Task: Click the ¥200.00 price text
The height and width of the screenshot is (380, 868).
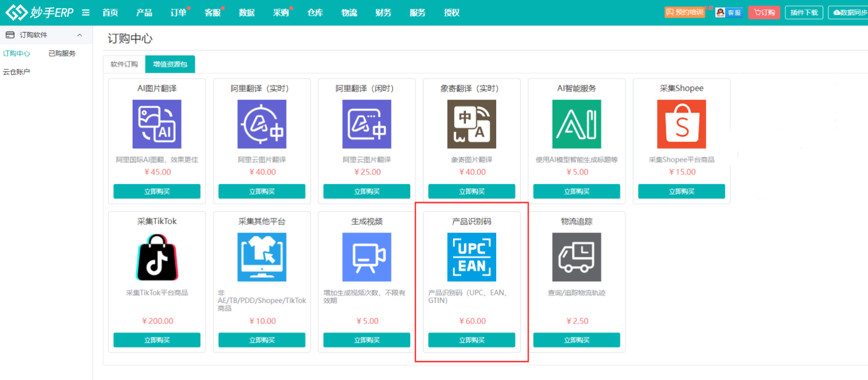Action: pos(157,321)
